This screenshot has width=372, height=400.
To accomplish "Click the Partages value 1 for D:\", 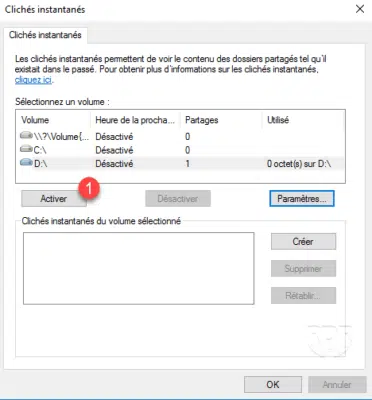I will pyautogui.click(x=188, y=164).
